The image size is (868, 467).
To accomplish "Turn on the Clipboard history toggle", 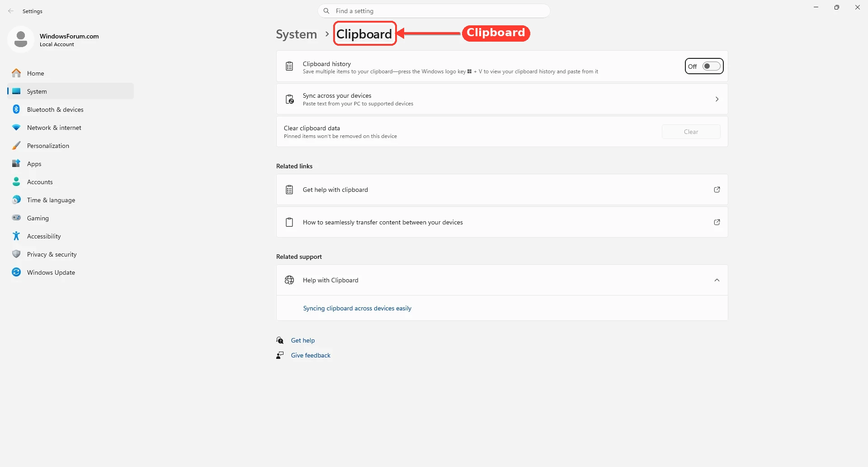I will 712,66.
